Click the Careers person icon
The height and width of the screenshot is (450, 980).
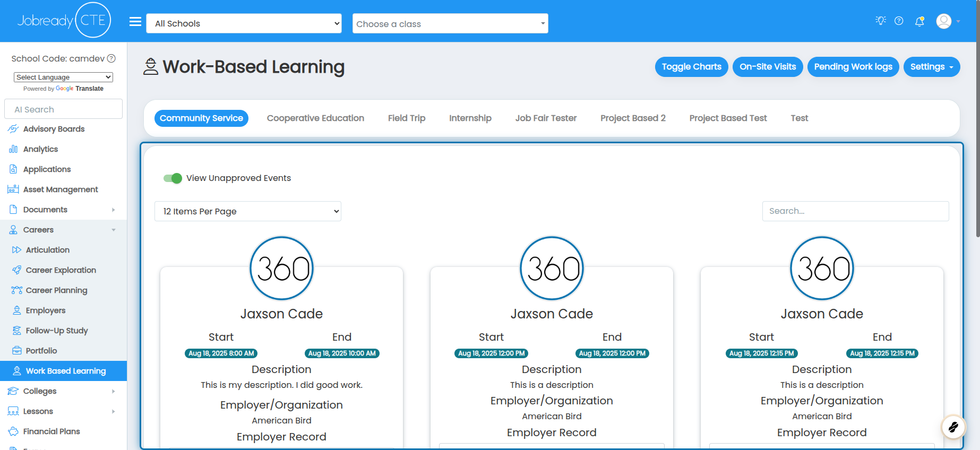pos(13,230)
